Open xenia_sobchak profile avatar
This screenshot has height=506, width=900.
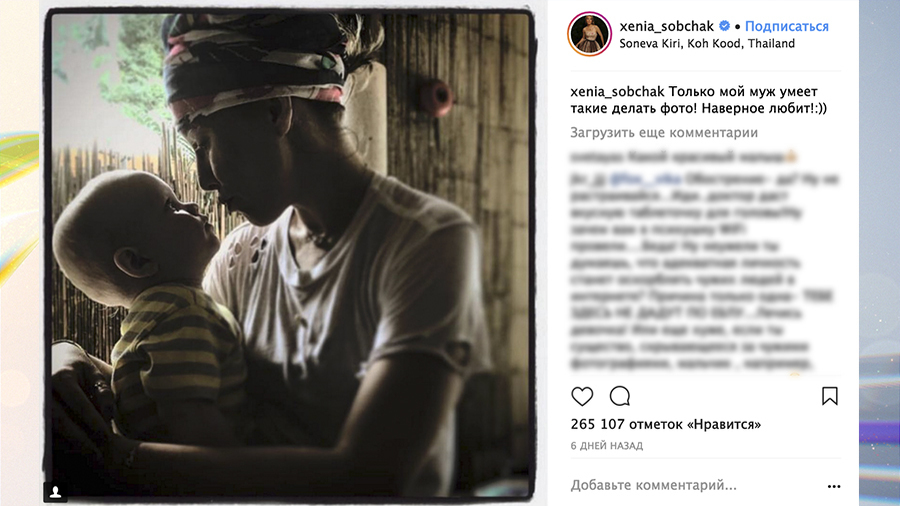[x=589, y=34]
